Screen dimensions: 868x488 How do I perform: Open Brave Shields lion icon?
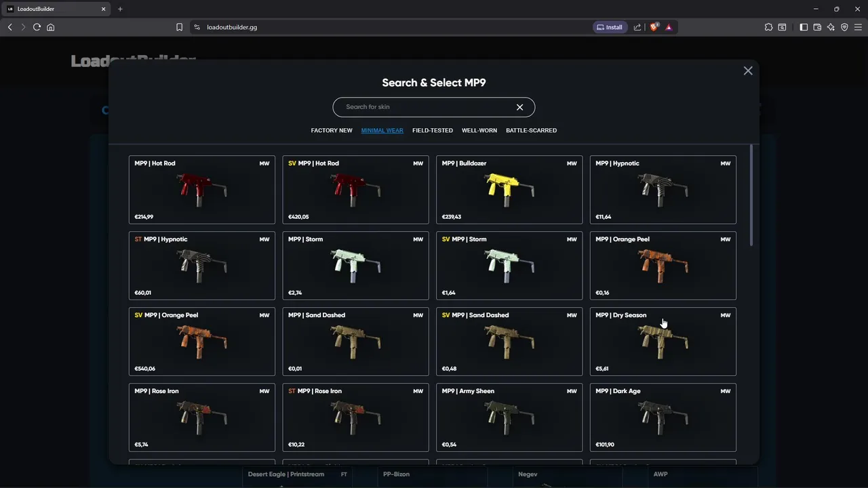point(654,27)
